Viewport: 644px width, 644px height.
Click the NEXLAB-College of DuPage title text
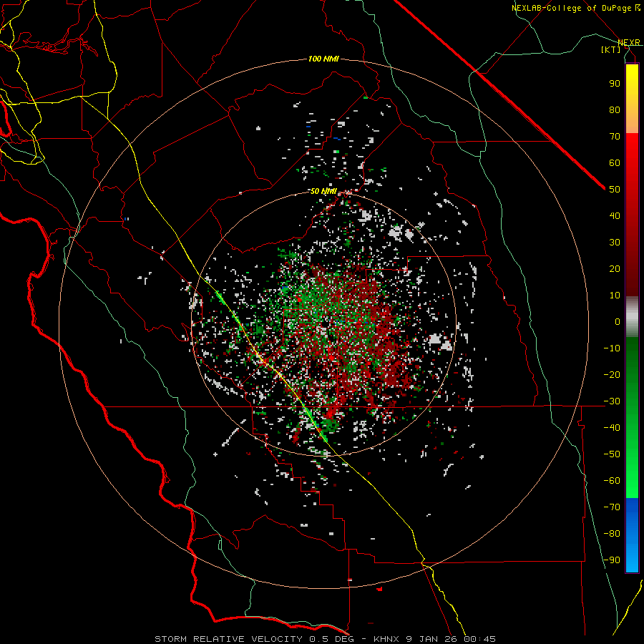576,8
